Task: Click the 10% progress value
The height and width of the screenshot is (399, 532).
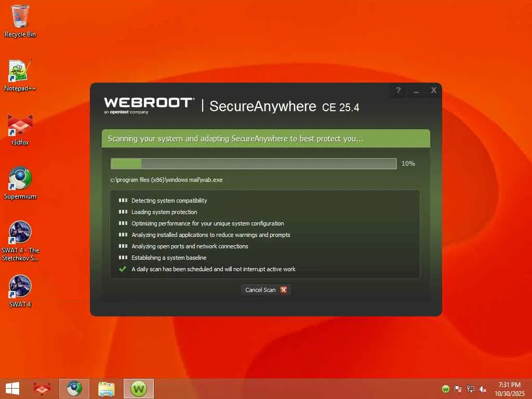Action: [408, 164]
